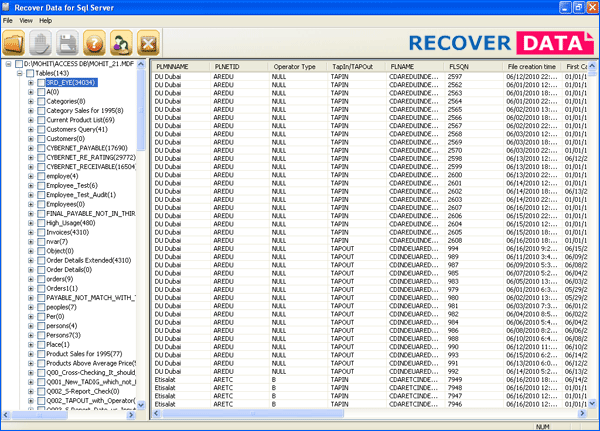Click the About users toolbar icon
Viewport: 600px width, 431px height.
pos(122,43)
